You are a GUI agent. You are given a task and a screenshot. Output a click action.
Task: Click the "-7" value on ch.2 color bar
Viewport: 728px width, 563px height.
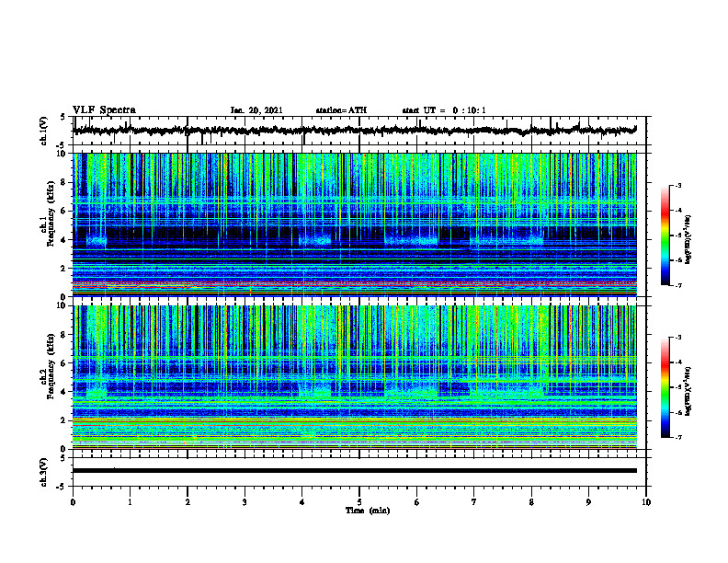click(x=678, y=437)
